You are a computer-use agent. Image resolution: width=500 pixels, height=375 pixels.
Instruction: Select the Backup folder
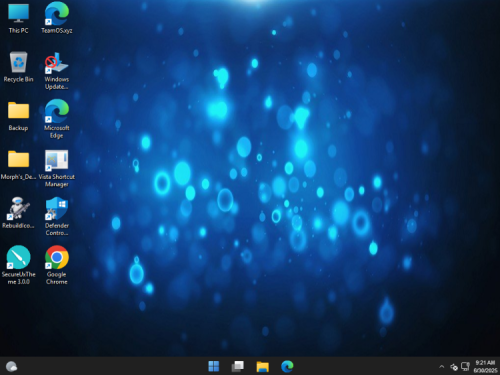click(18, 116)
